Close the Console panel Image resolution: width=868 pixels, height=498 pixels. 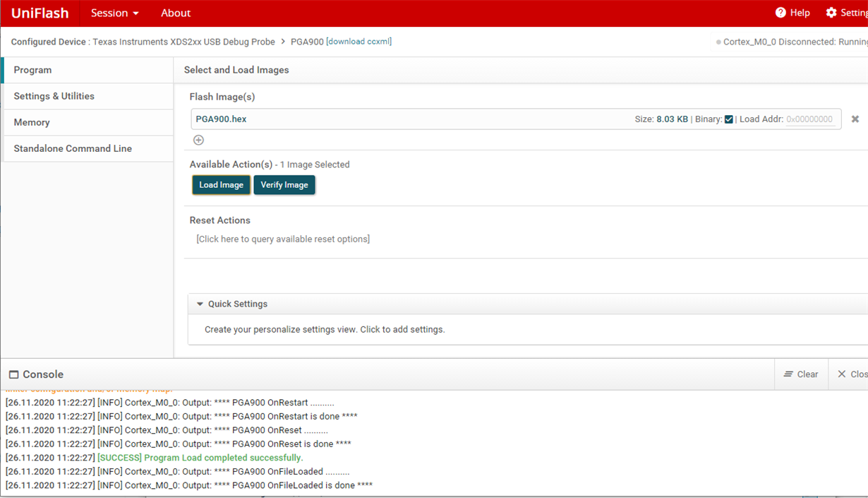pyautogui.click(x=852, y=374)
